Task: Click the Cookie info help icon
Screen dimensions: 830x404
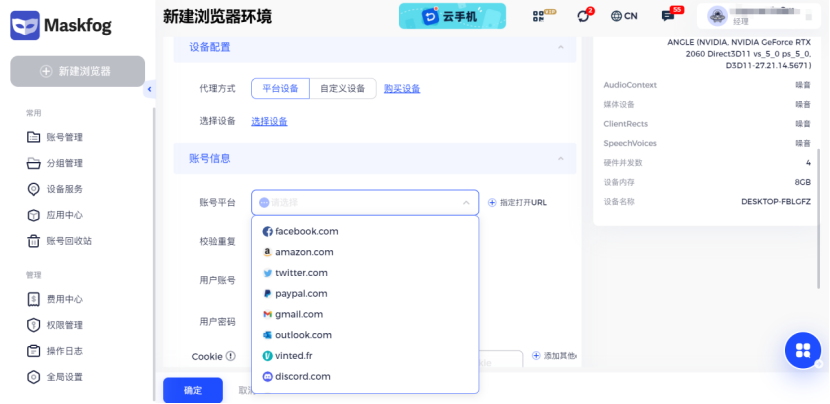Action: point(230,356)
